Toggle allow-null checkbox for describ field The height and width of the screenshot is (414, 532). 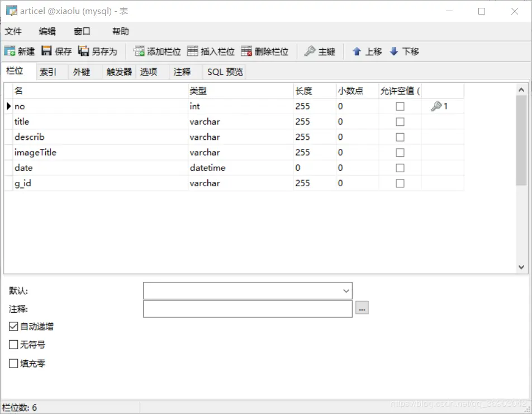coord(400,137)
